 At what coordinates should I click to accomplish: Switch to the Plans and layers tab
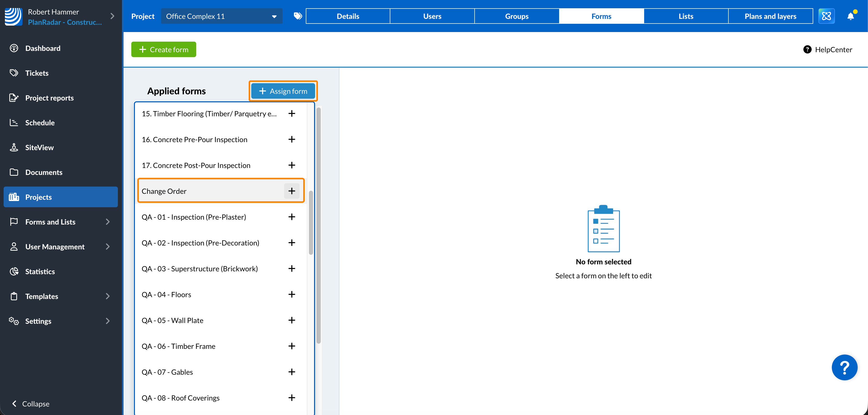point(770,16)
